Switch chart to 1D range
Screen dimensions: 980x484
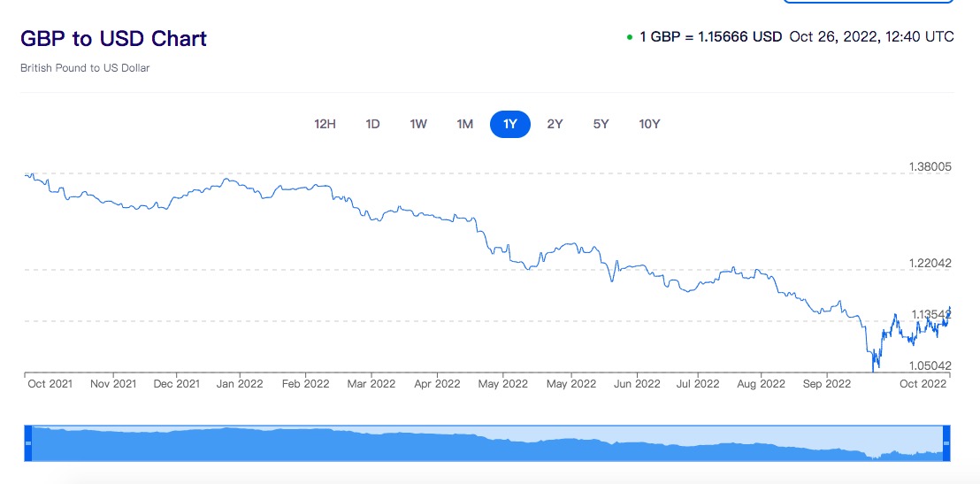pos(372,124)
